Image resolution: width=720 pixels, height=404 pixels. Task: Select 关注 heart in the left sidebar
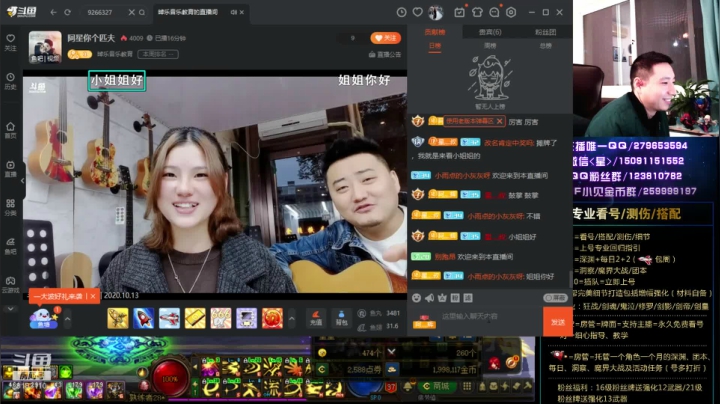pos(11,42)
